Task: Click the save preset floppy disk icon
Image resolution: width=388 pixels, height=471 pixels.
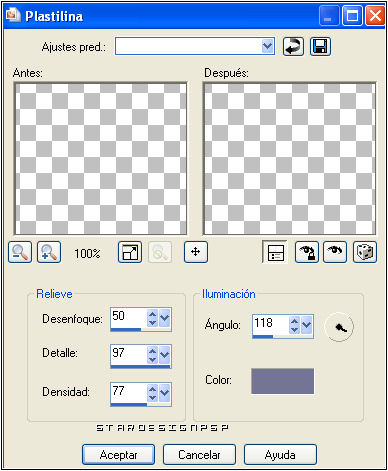Action: 320,46
